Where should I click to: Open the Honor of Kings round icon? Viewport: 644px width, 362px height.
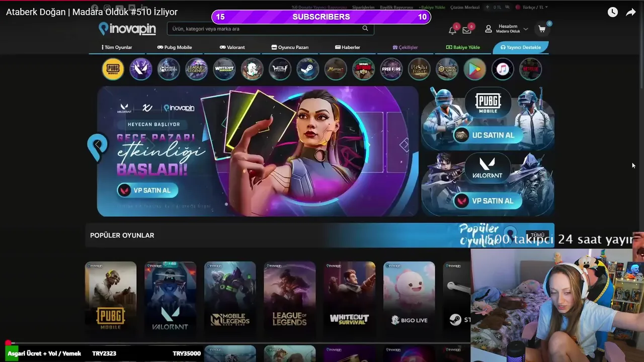tap(447, 69)
